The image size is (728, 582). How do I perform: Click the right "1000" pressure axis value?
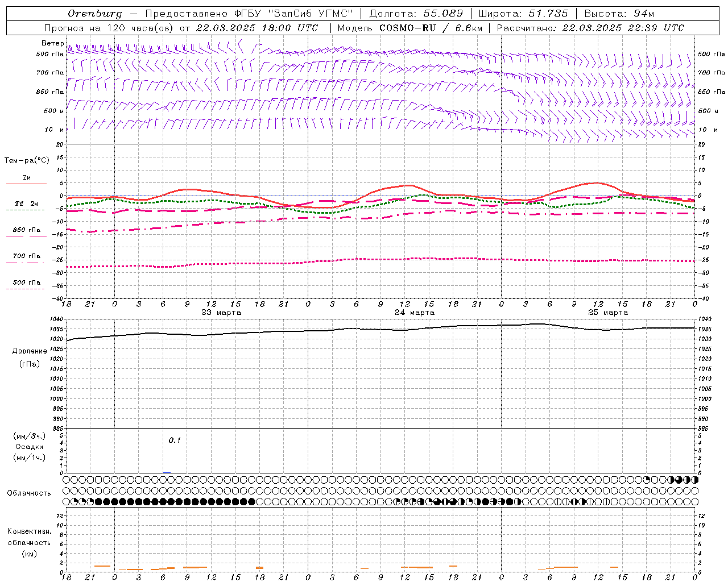point(705,399)
